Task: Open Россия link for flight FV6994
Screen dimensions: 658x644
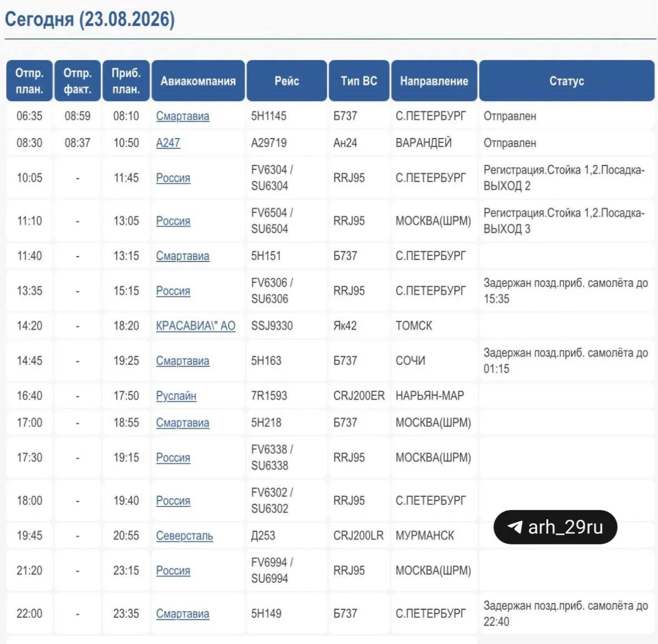Action: (173, 571)
